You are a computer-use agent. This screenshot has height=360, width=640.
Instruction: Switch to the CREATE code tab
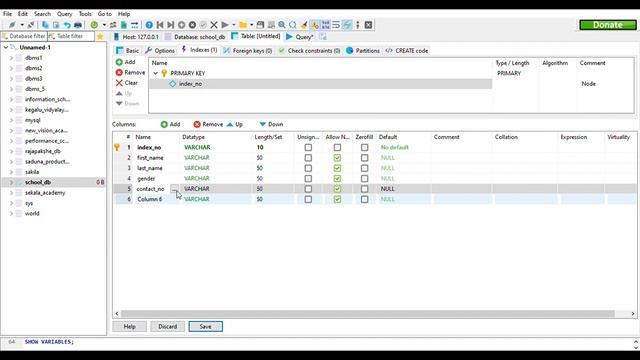tap(407, 51)
